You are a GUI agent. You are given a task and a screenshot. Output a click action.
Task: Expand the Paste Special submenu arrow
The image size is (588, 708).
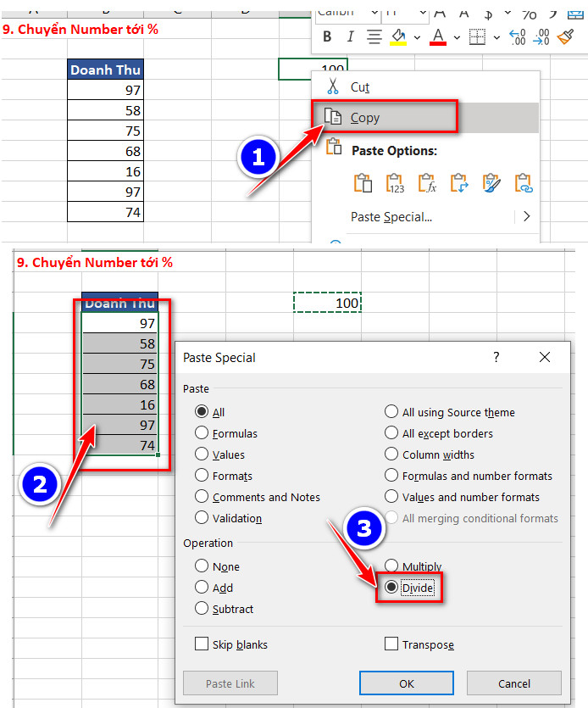[526, 216]
